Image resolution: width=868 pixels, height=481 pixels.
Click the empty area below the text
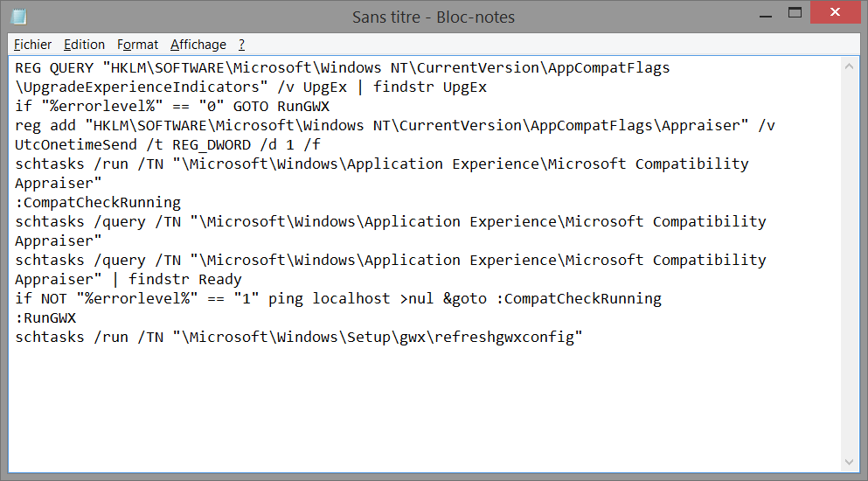[425, 408]
